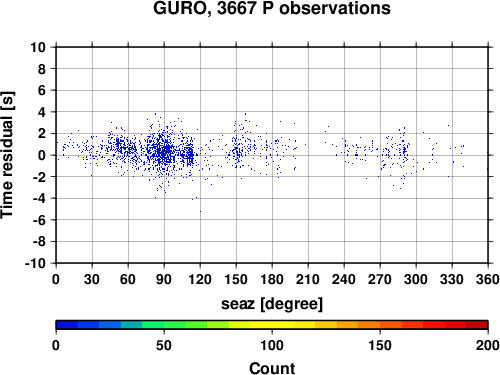The height and width of the screenshot is (375, 500).
Task: Click the x-axis tick label 270
Action: pyautogui.click(x=380, y=279)
